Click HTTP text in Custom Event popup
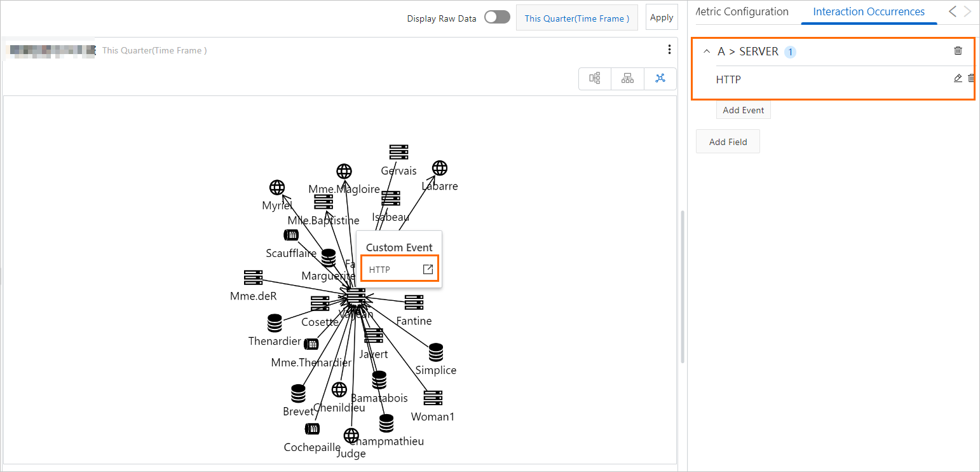The width and height of the screenshot is (980, 472). (x=379, y=270)
